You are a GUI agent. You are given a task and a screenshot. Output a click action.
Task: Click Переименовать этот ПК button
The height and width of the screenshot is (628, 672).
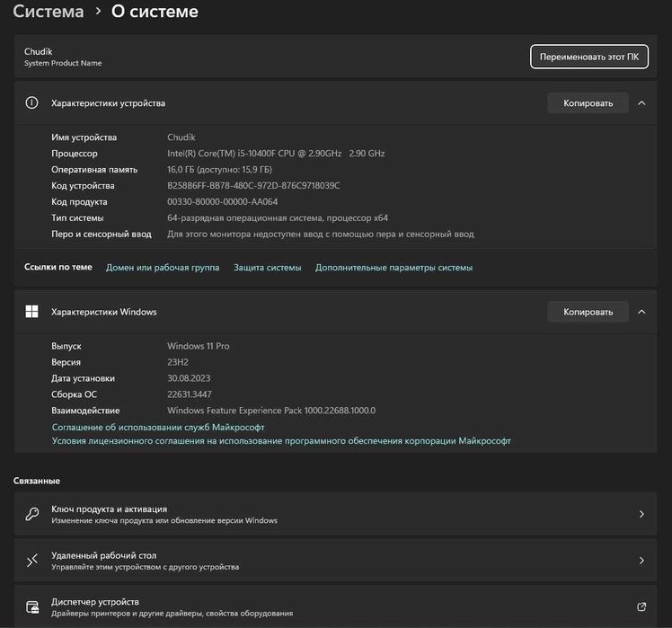coord(589,57)
